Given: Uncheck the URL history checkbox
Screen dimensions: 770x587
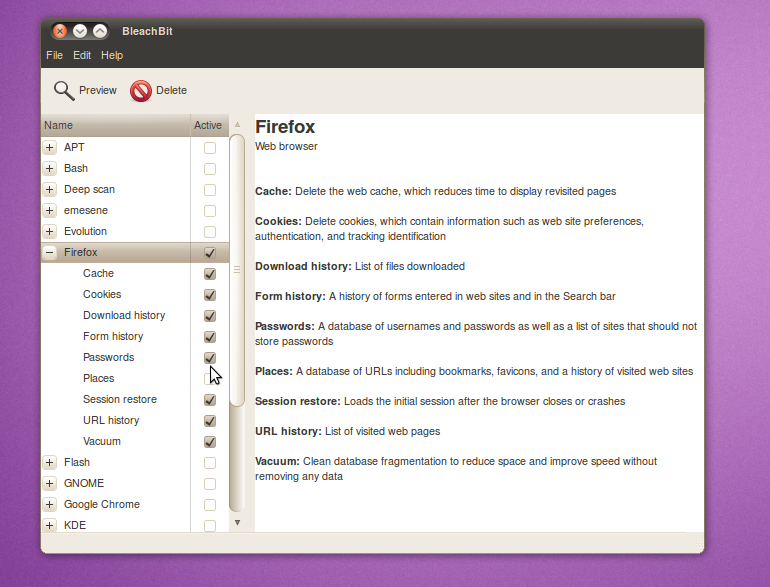Looking at the screenshot, I should click(x=210, y=421).
